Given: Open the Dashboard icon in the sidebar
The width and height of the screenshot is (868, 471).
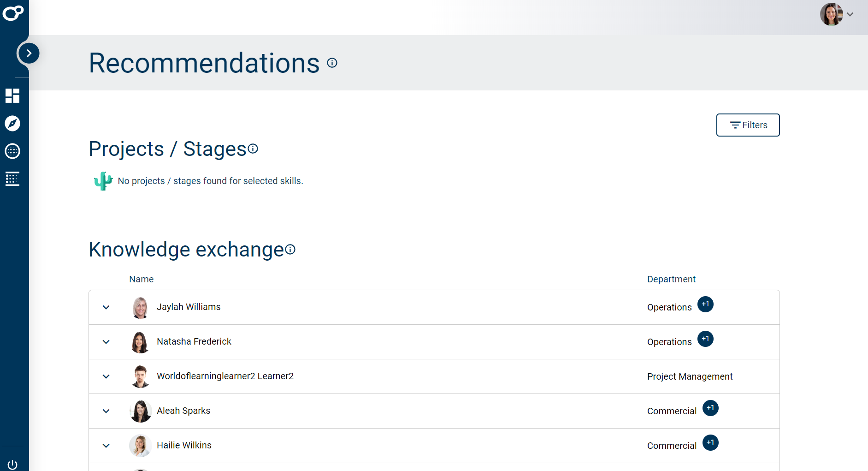Looking at the screenshot, I should click(x=12, y=96).
